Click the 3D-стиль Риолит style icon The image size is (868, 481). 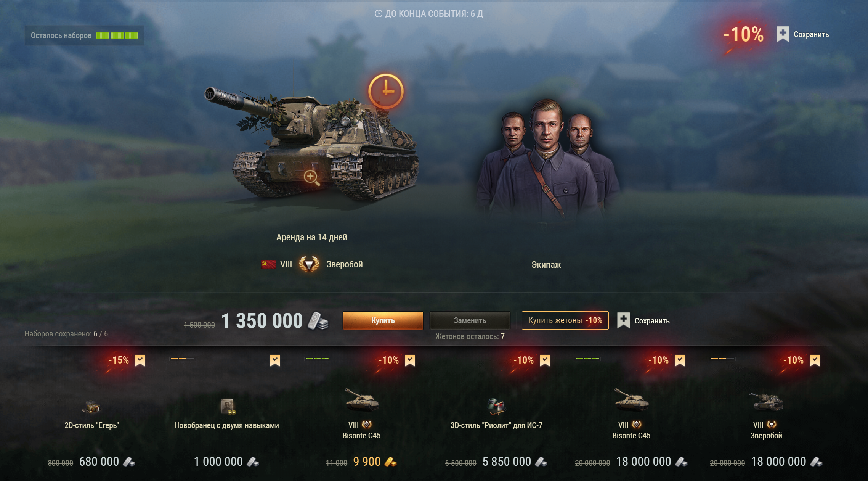496,406
